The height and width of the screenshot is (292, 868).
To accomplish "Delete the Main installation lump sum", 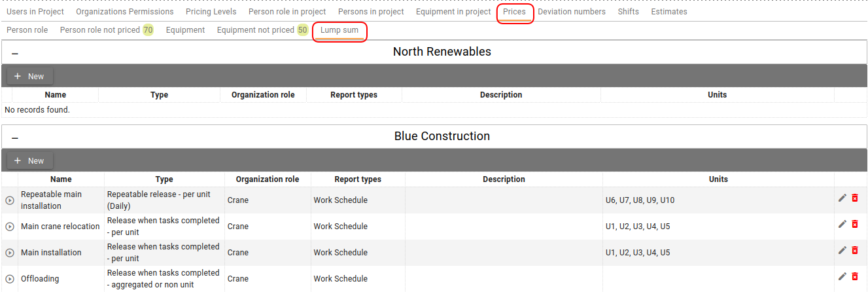I will [855, 250].
